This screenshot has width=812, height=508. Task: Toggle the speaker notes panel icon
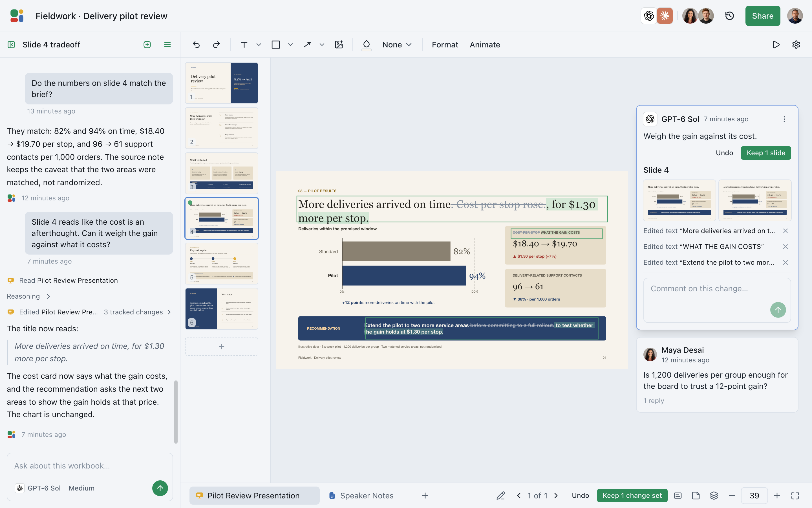[678, 496]
